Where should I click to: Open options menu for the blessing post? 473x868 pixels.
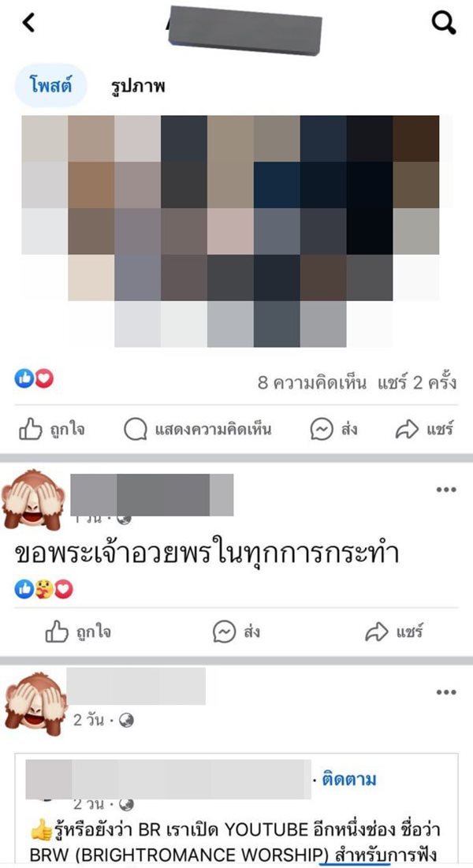[x=446, y=490]
